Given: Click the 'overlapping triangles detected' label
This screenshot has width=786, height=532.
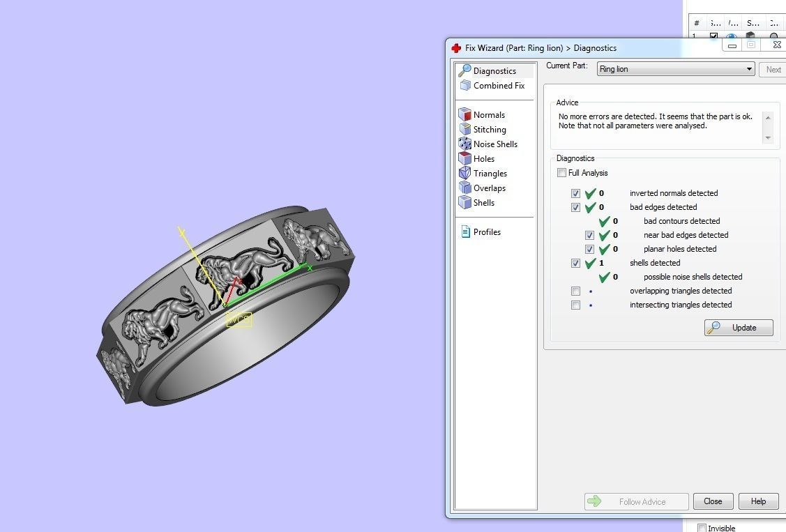Looking at the screenshot, I should (x=681, y=291).
